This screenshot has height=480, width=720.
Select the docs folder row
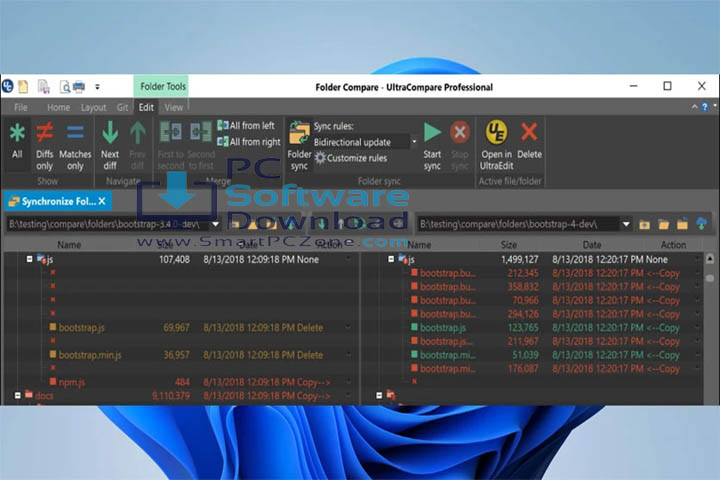click(179, 395)
